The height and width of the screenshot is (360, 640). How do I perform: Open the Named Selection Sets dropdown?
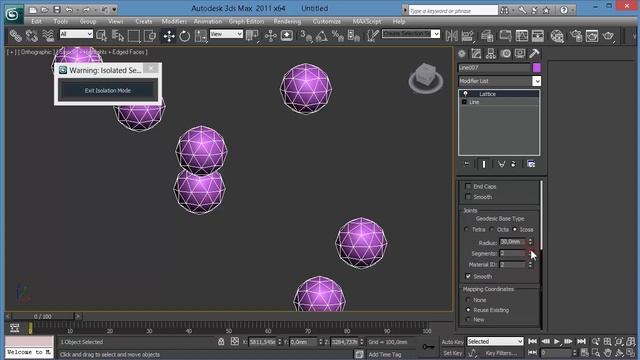tap(436, 34)
